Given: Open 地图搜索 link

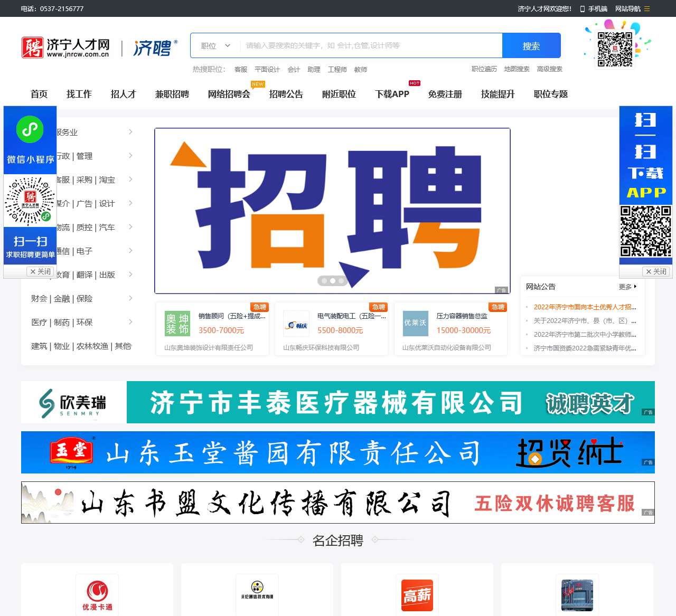Looking at the screenshot, I should click(x=517, y=69).
